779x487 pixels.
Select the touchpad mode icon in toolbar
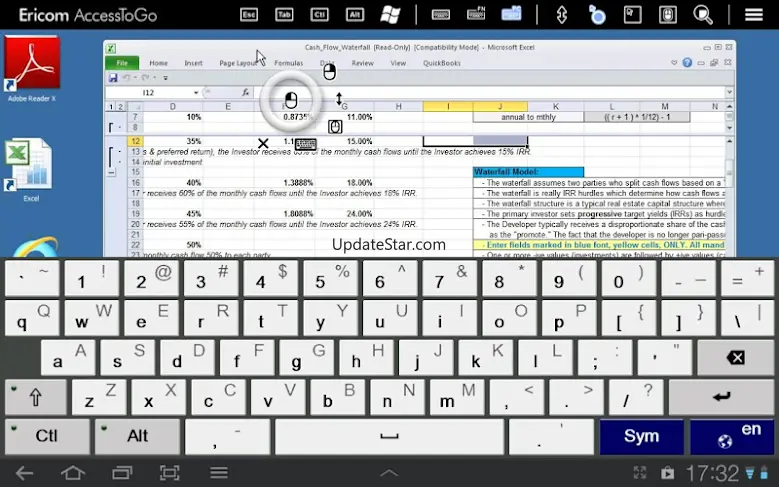coord(632,14)
